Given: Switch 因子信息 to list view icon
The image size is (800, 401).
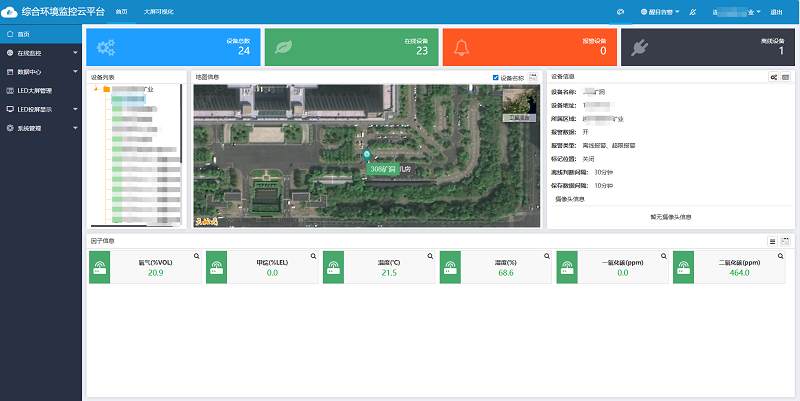Looking at the screenshot, I should tap(772, 241).
